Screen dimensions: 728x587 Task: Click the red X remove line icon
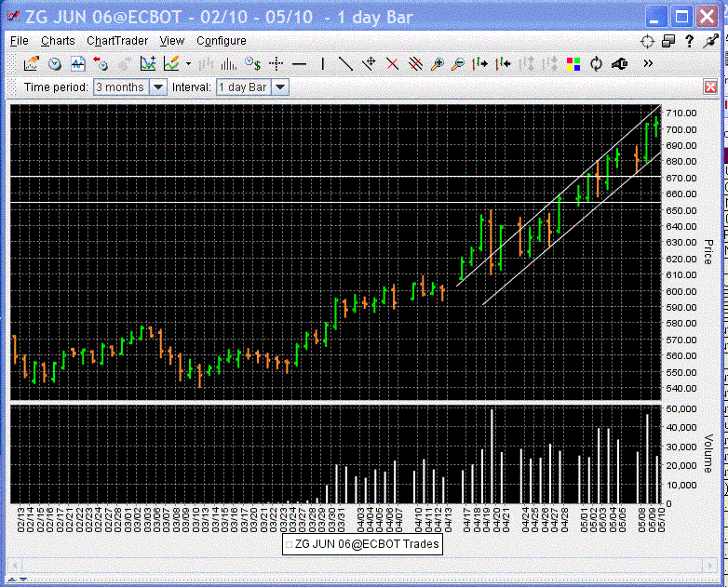pos(392,63)
